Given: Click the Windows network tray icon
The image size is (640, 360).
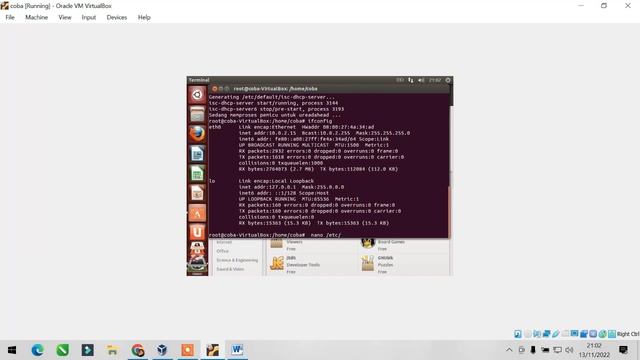Looking at the screenshot, I should coord(557,350).
